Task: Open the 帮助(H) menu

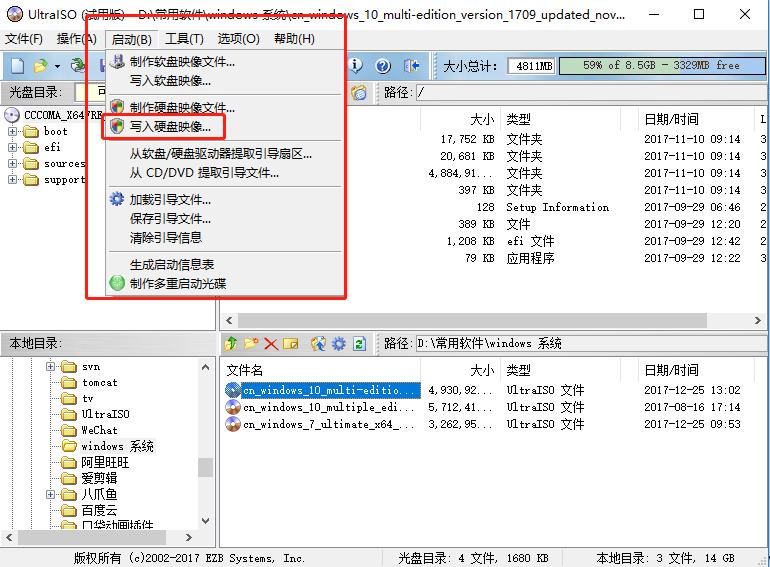Action: tap(294, 39)
